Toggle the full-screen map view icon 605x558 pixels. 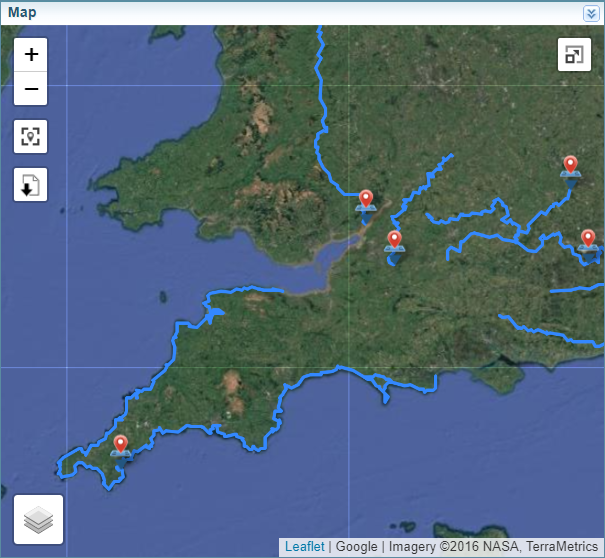(x=574, y=55)
